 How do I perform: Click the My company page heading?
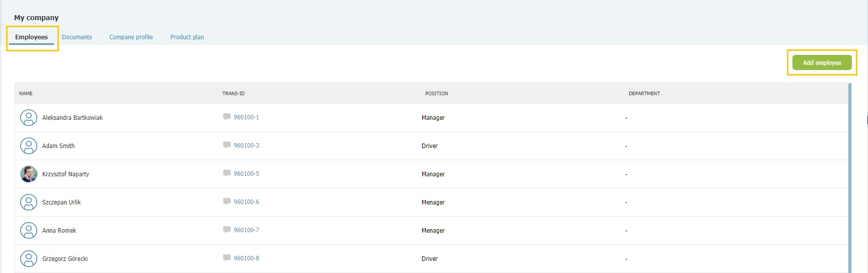pyautogui.click(x=36, y=18)
